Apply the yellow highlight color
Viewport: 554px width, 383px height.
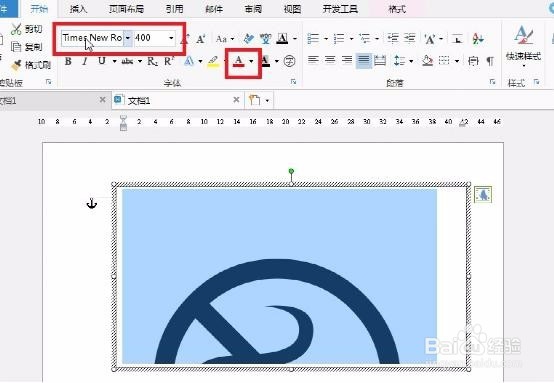click(213, 61)
